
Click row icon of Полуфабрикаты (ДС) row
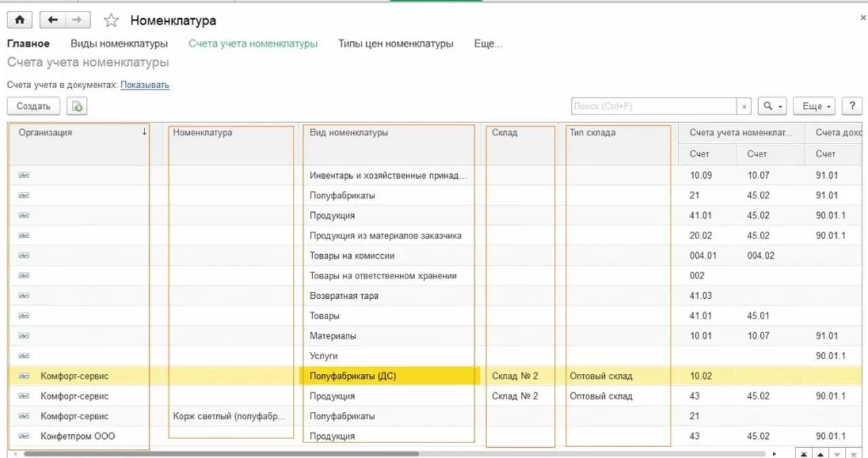(x=24, y=376)
